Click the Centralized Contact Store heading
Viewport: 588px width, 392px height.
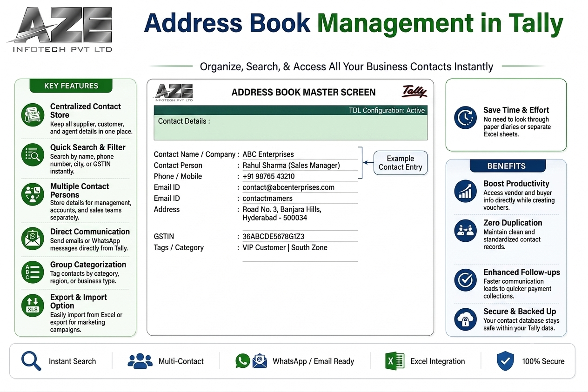point(85,111)
